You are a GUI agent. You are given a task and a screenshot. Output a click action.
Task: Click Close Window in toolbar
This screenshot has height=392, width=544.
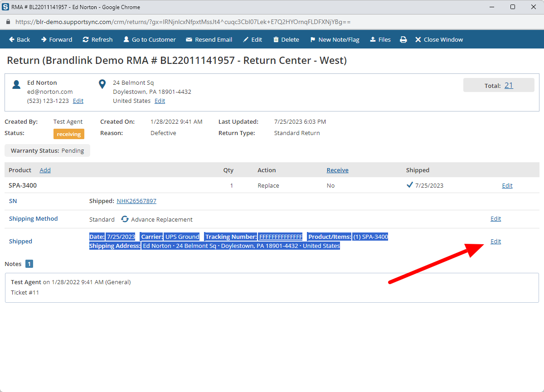439,40
